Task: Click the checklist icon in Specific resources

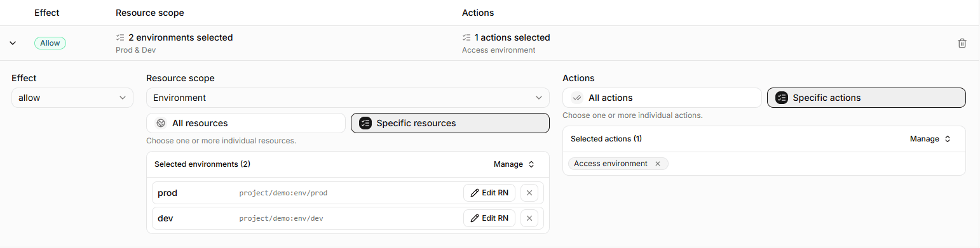Action: pos(365,123)
